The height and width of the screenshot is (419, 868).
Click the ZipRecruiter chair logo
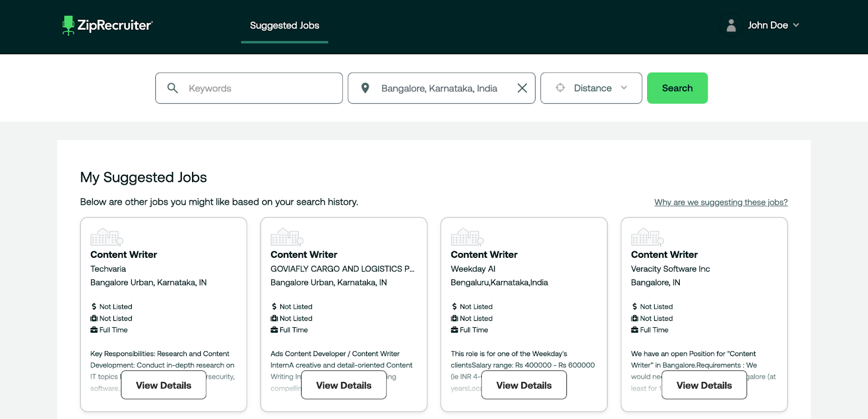pos(68,25)
